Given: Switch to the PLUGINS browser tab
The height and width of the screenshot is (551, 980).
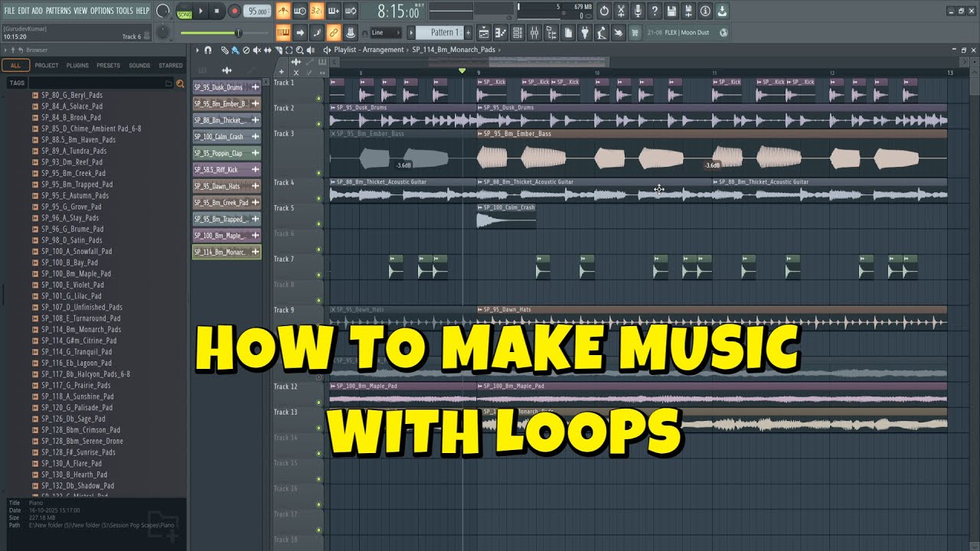Looking at the screenshot, I should (x=77, y=66).
